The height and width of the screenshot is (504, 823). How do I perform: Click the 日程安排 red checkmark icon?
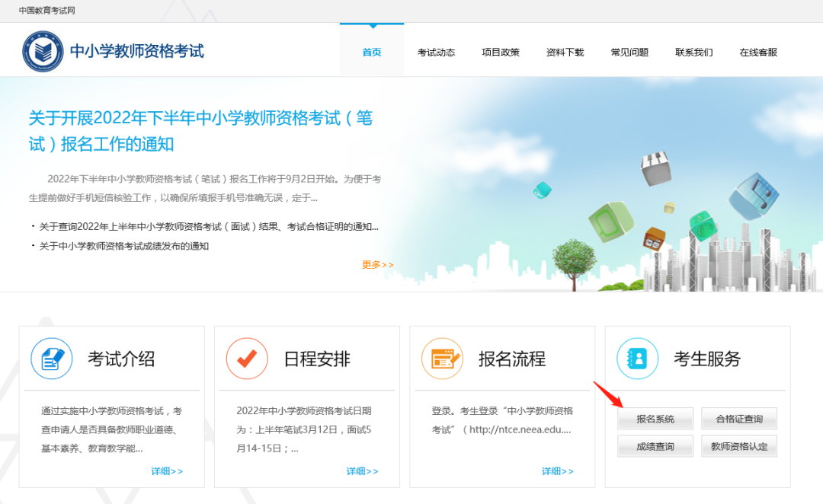(x=247, y=358)
